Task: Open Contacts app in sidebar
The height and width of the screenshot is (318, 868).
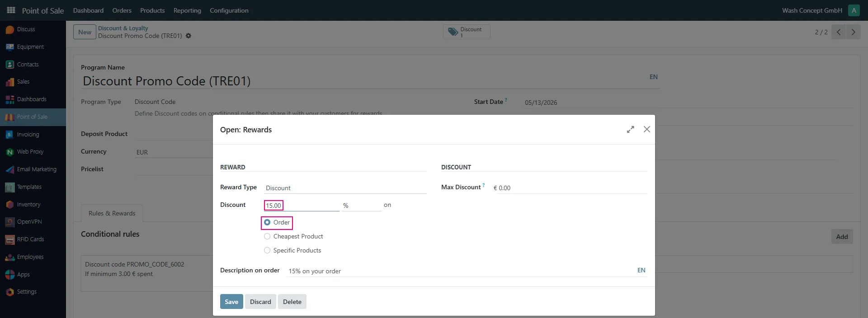Action: coord(33,65)
